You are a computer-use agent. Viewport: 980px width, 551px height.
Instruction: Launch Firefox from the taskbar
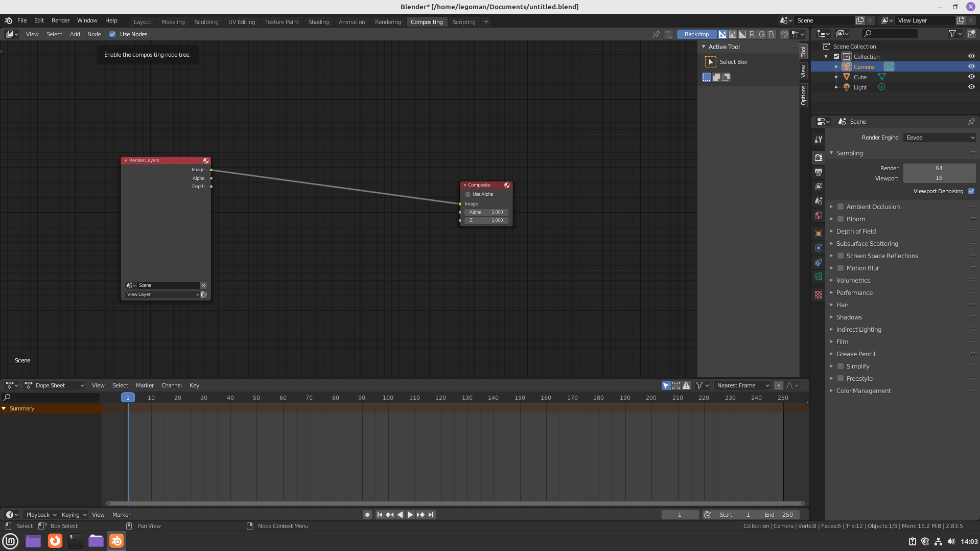(55, 541)
